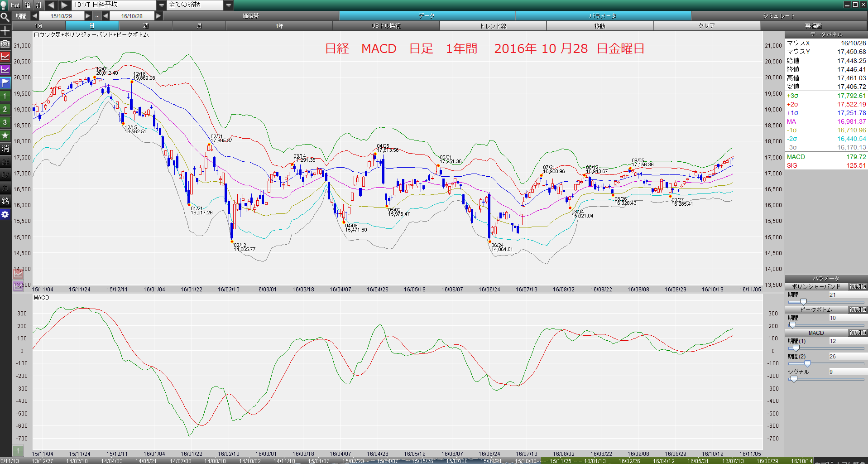Image resolution: width=868 pixels, height=464 pixels.
Task: Switch to the データ tab
Action: 427,16
